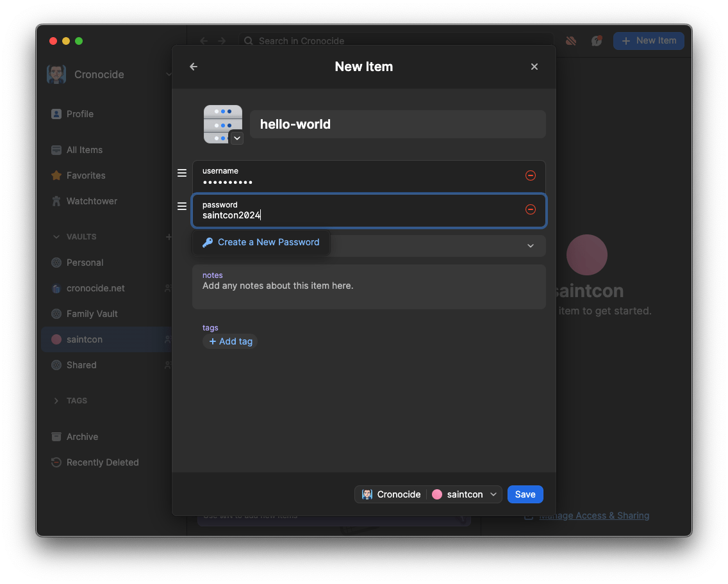Edit the hello-world title field
The width and height of the screenshot is (728, 584).
(397, 124)
